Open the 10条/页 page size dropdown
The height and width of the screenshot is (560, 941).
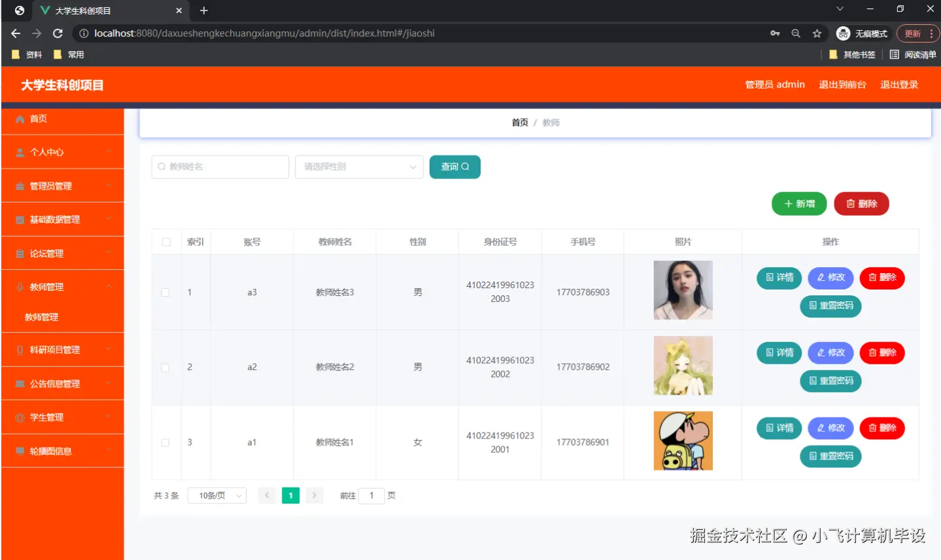pyautogui.click(x=216, y=495)
